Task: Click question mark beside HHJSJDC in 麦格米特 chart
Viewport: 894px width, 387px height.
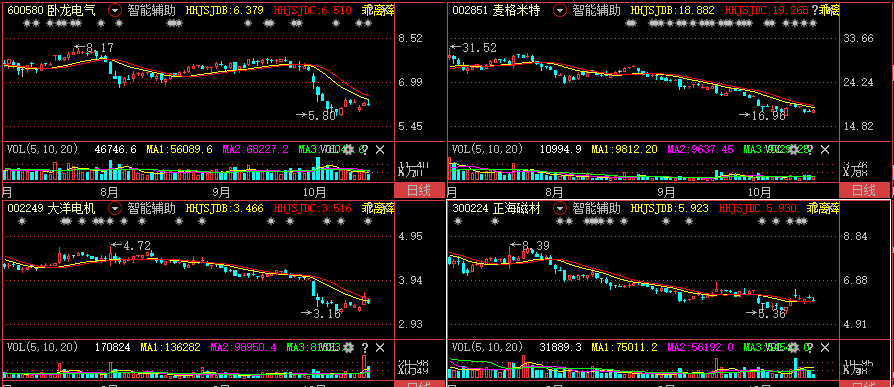Action: 814,10
